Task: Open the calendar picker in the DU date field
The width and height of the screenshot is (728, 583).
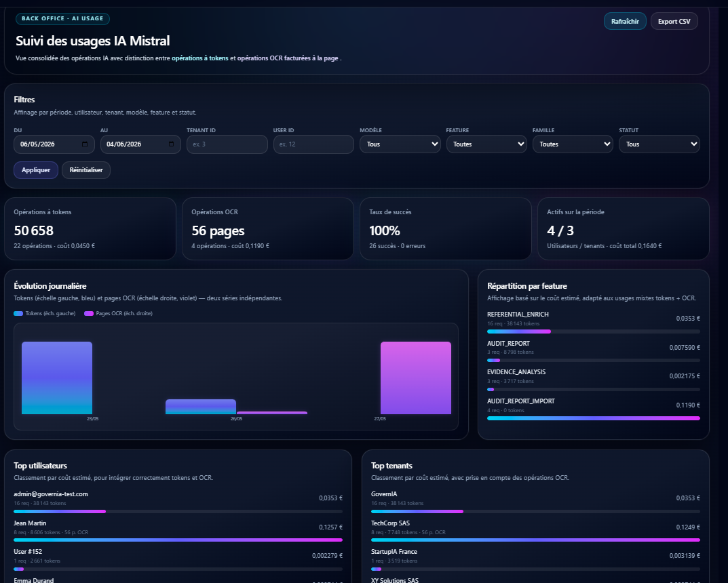Action: tap(85, 144)
